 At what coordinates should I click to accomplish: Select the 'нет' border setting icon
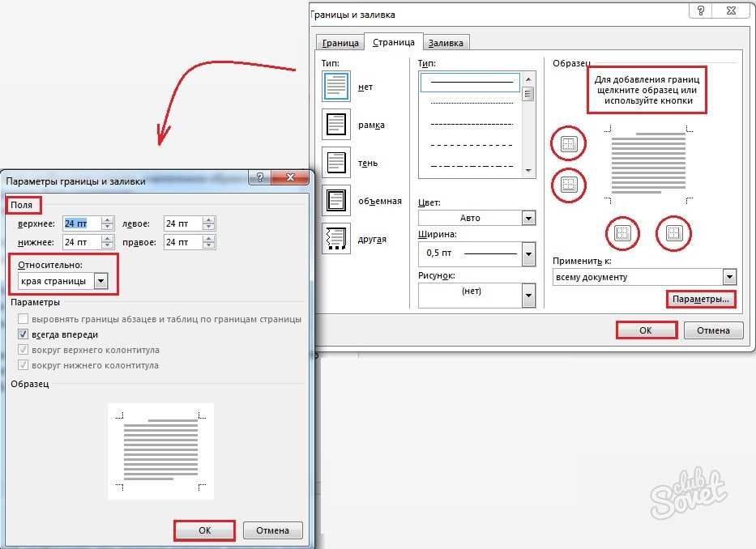click(336, 87)
